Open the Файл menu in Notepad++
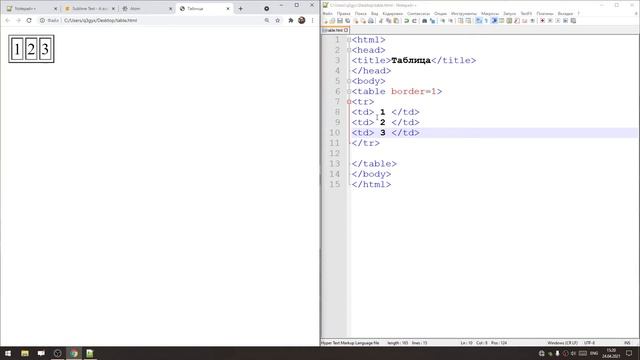640x360 pixels. click(x=327, y=13)
